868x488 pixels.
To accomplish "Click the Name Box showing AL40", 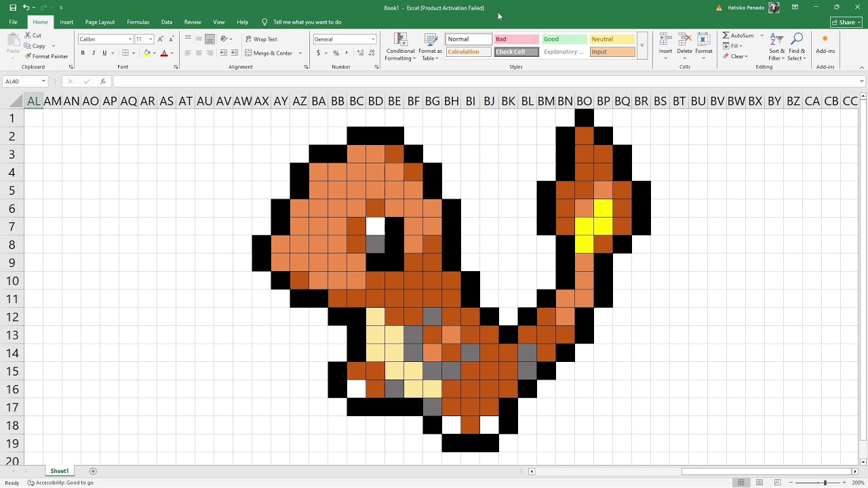I will point(25,81).
